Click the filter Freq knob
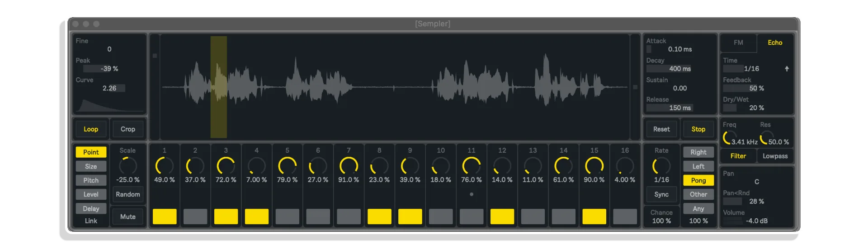 729,137
